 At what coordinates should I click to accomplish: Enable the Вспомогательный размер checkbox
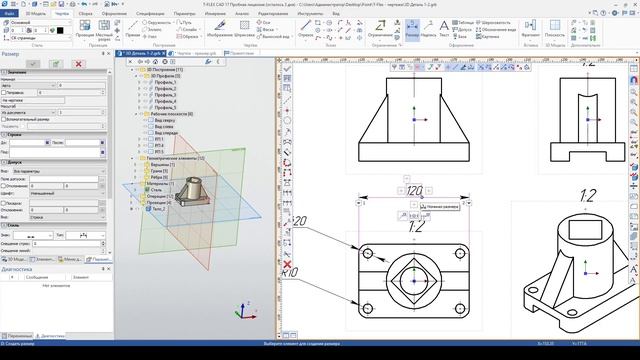coord(4,119)
